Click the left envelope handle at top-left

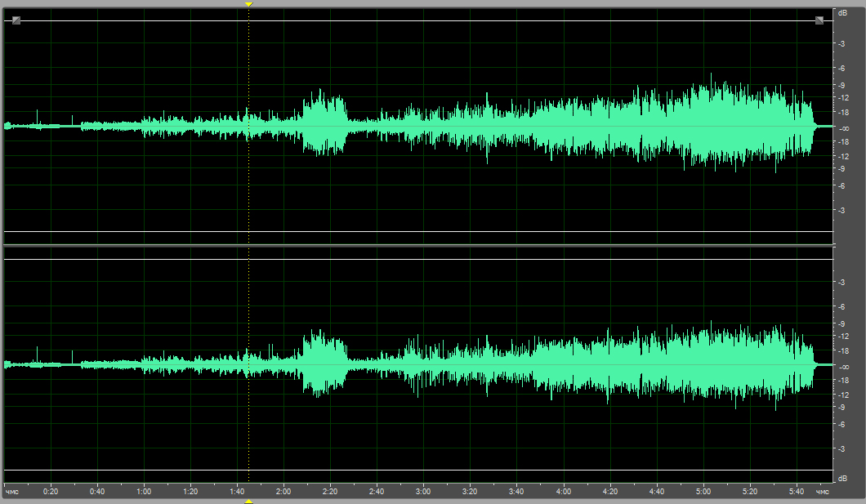[16, 20]
